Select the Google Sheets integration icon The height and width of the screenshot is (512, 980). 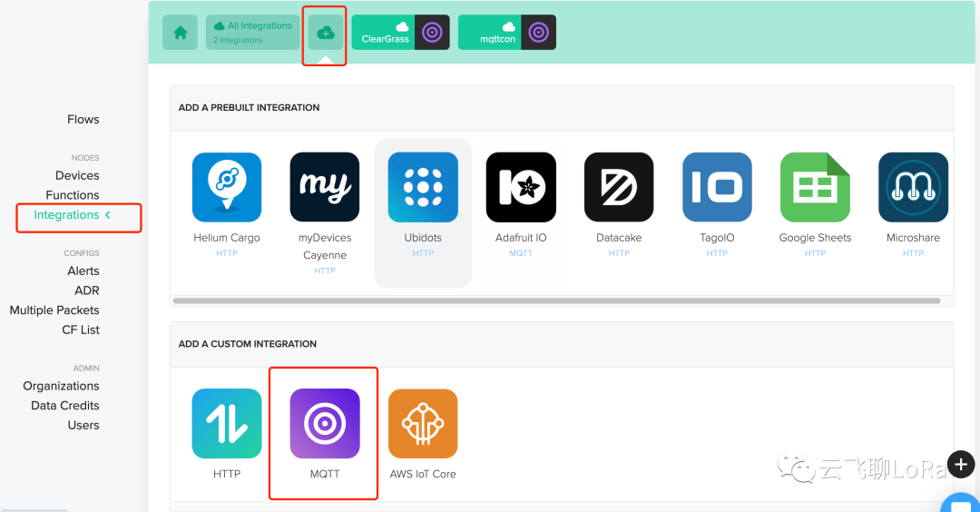815,187
